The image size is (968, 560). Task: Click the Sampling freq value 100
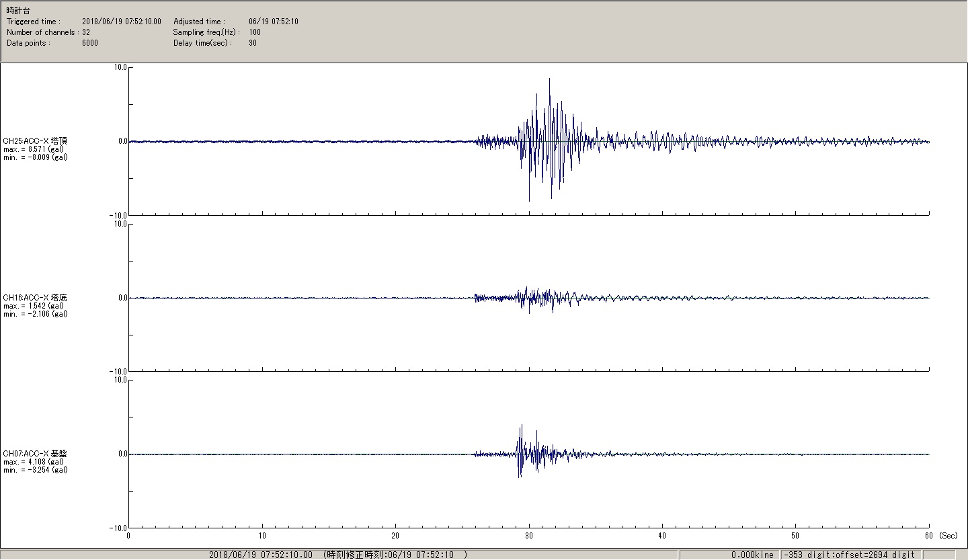click(255, 32)
